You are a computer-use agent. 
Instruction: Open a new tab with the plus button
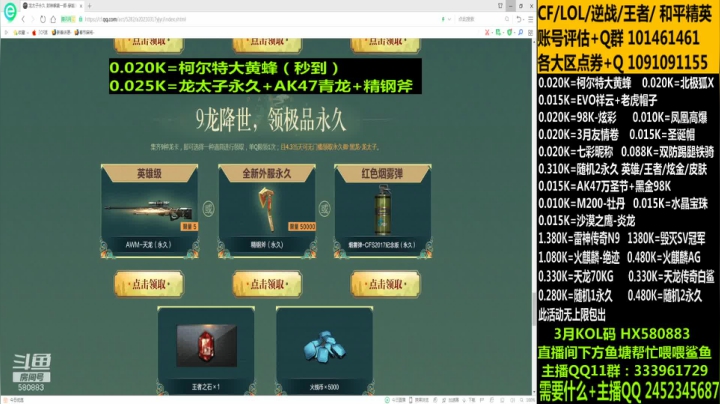click(x=90, y=6)
